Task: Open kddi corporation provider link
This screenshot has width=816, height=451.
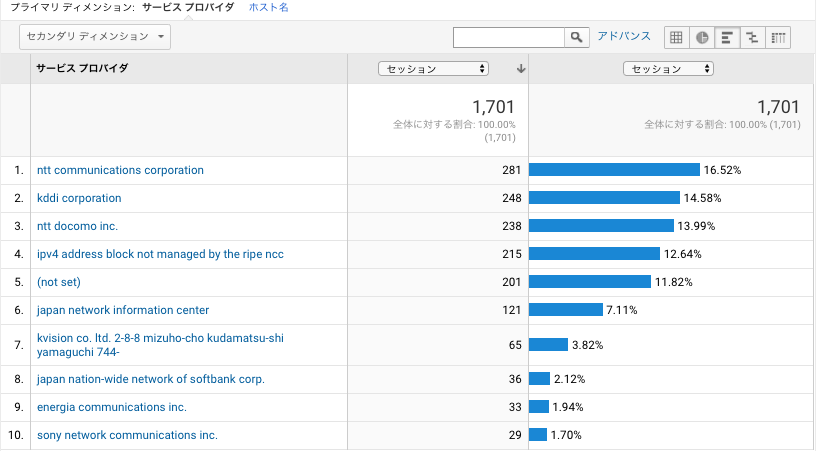Action: pyautogui.click(x=79, y=198)
